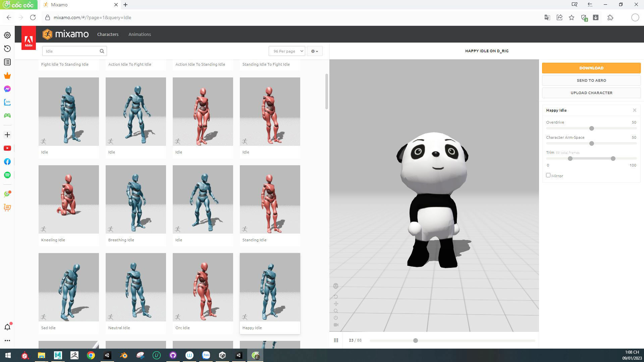The image size is (644, 362).
Task: Click 'Fight Idle To Standing Idle' label
Action: pyautogui.click(x=65, y=64)
